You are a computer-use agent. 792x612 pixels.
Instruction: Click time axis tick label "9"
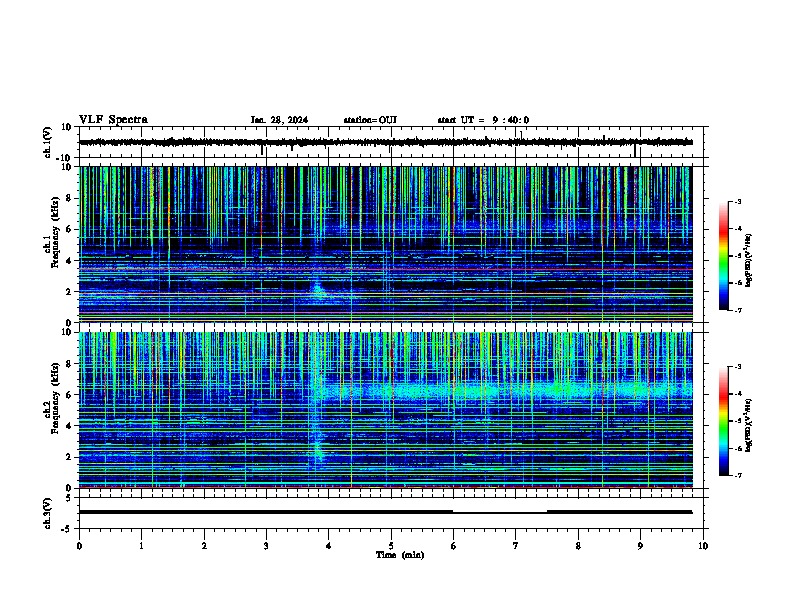point(640,546)
